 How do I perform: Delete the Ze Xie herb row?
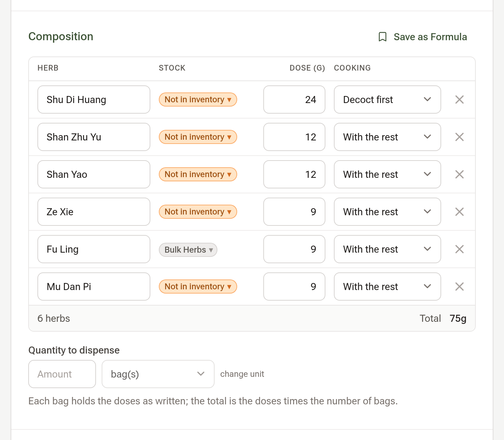pyautogui.click(x=460, y=212)
